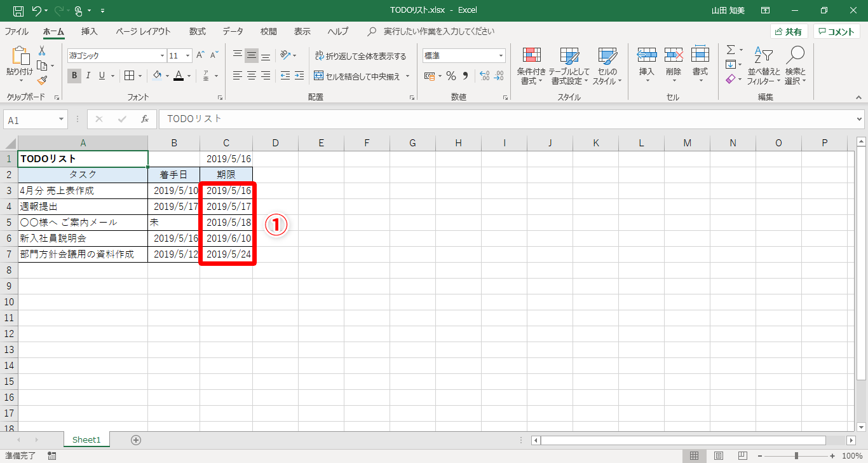Switch to Page Layout view in status bar
The height and width of the screenshot is (463, 868).
click(718, 455)
